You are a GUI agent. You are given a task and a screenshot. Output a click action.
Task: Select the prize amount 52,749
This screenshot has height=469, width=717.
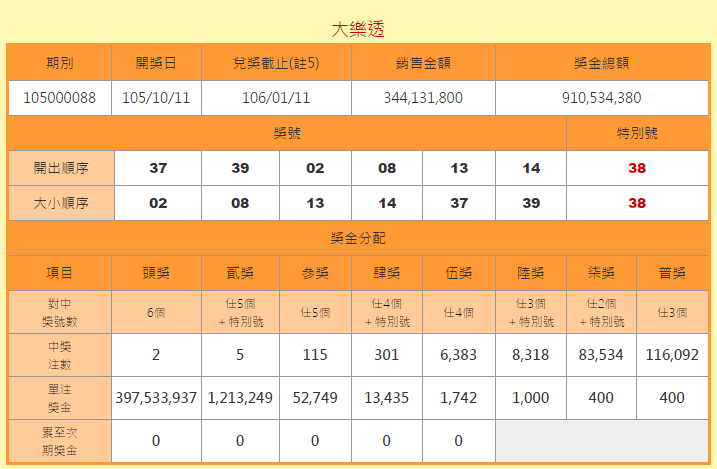315,398
